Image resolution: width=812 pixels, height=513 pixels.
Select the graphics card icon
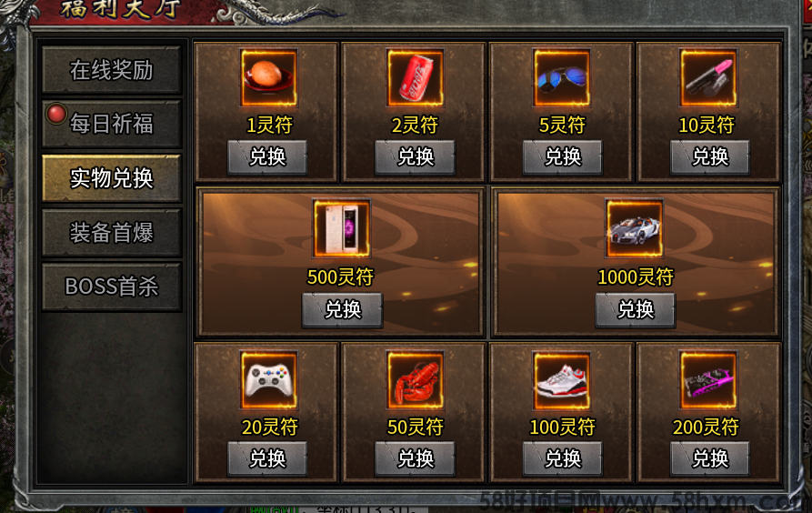coord(708,380)
